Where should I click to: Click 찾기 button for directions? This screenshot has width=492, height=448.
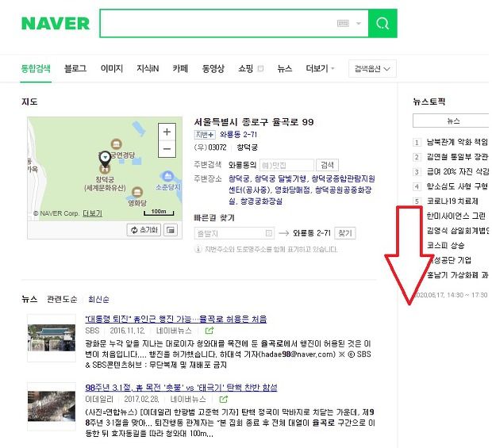[345, 233]
